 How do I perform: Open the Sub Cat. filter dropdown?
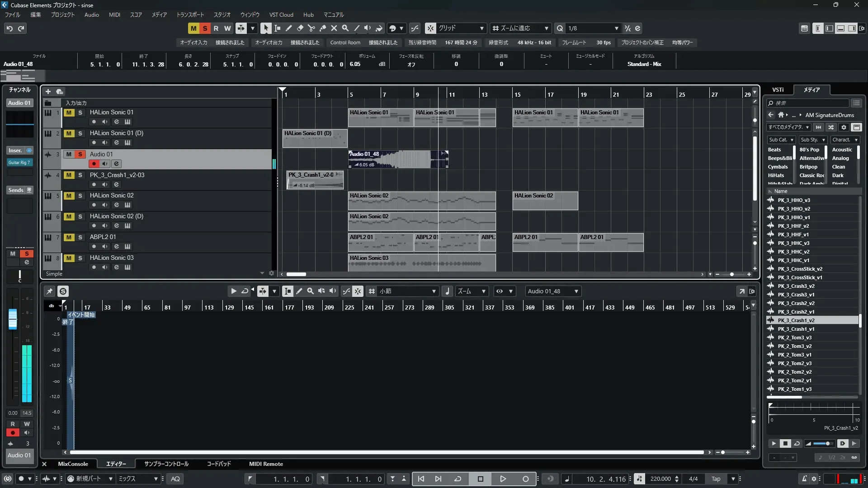tap(781, 140)
